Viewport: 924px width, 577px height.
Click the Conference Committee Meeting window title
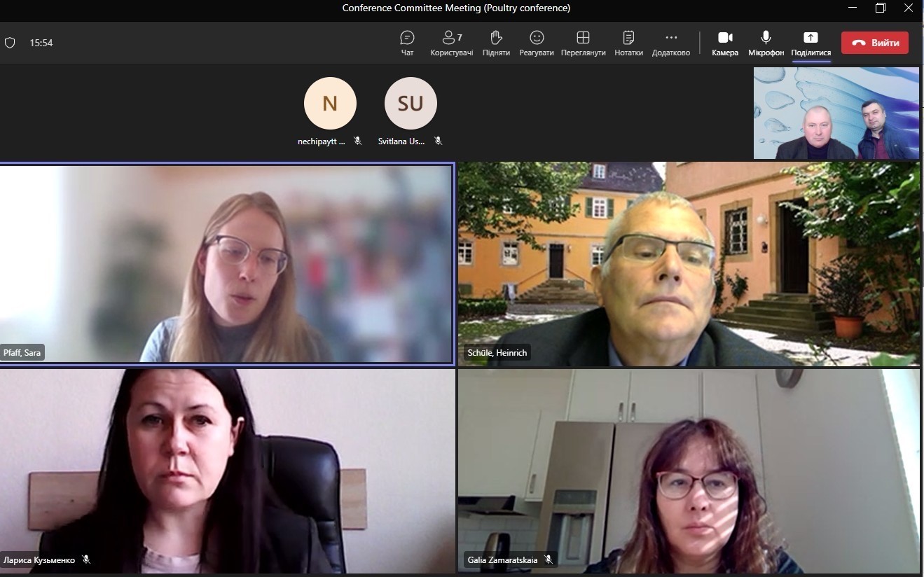[x=456, y=8]
